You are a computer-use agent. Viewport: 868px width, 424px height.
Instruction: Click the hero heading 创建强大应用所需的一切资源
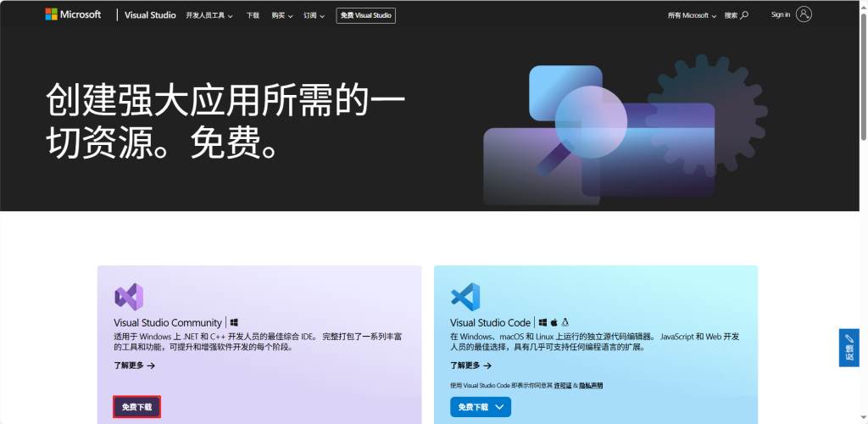coord(225,122)
